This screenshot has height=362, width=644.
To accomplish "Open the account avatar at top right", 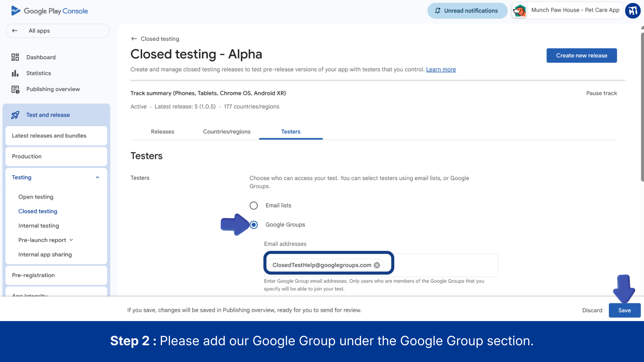I will click(633, 11).
